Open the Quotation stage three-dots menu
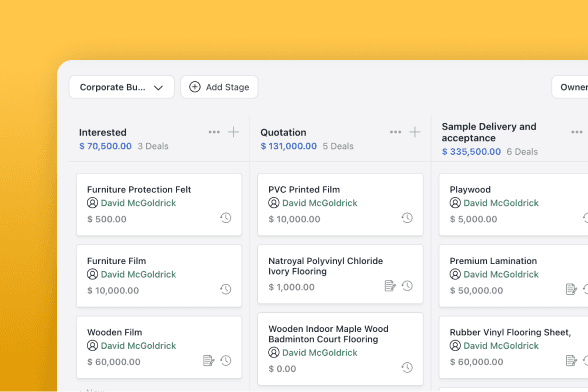This screenshot has height=392, width=588. tap(395, 132)
